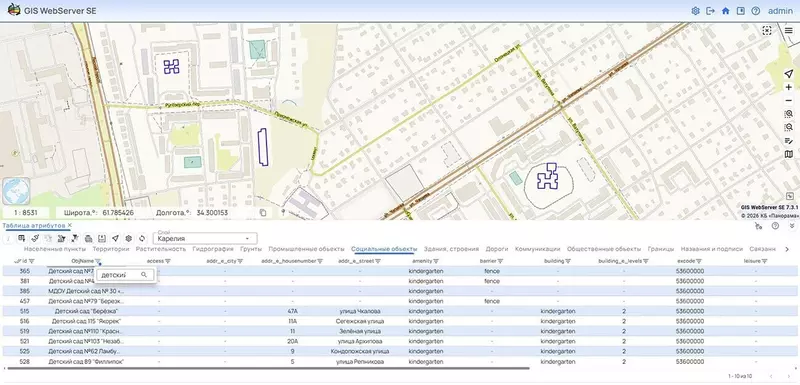Switch to Границы tab
The width and height of the screenshot is (800, 385).
point(661,249)
